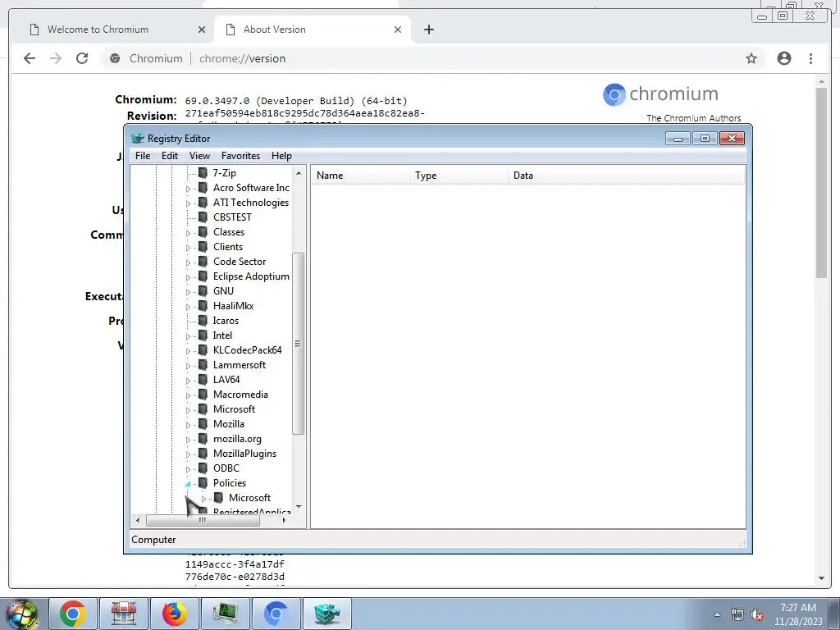Expand the Clients key
Viewport: 840px width, 630px height.
point(188,248)
